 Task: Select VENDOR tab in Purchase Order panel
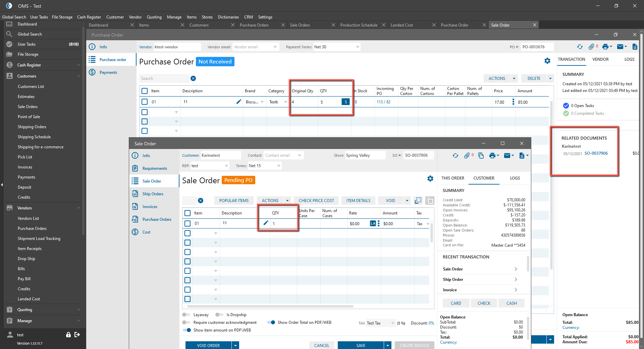600,59
